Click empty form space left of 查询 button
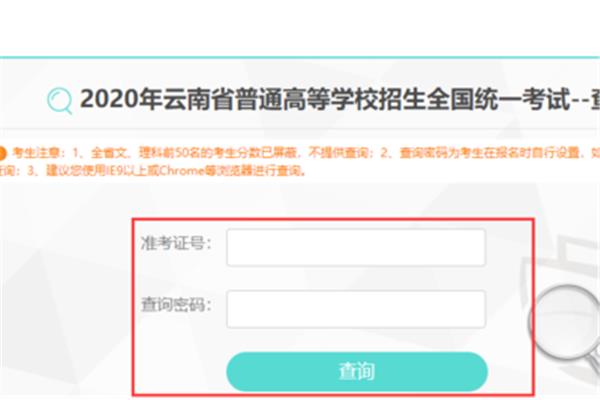Image resolution: width=600 pixels, height=400 pixels. [x=180, y=371]
